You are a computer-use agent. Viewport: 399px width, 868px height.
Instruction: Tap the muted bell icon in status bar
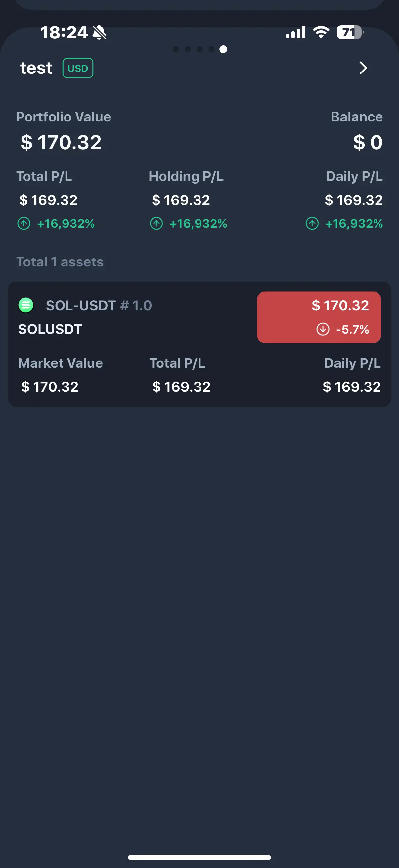coord(99,33)
